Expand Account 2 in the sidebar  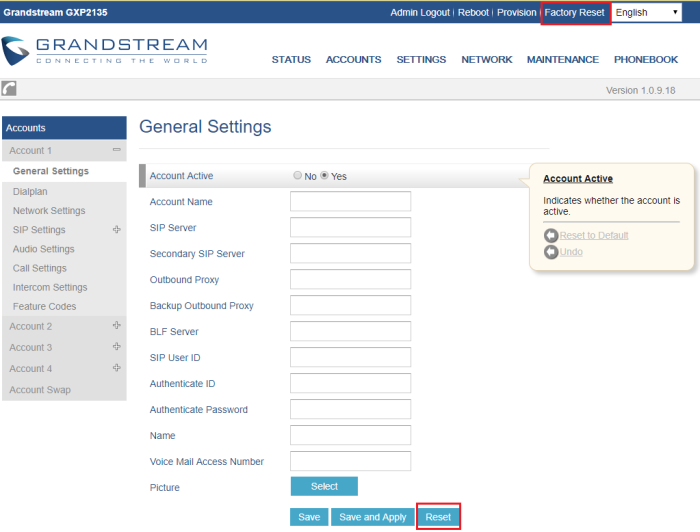click(117, 326)
